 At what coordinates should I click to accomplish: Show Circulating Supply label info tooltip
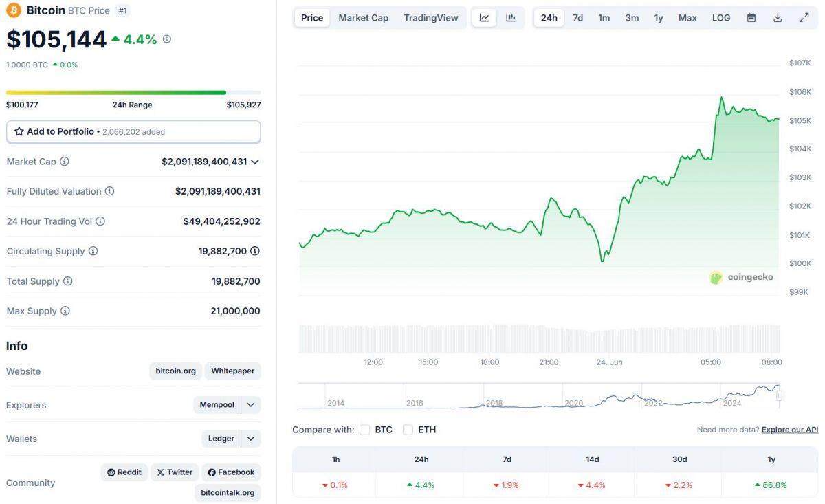[x=93, y=251]
